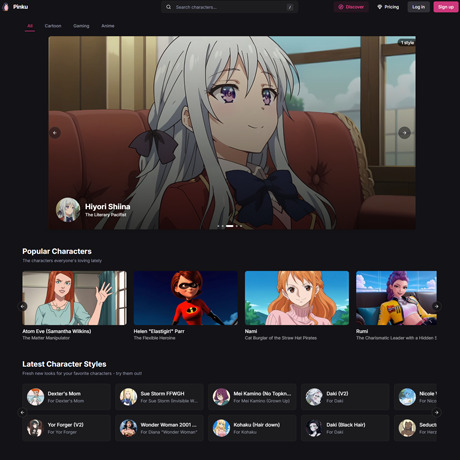Go to previous hero banner slide
The image size is (460, 460).
tap(55, 133)
